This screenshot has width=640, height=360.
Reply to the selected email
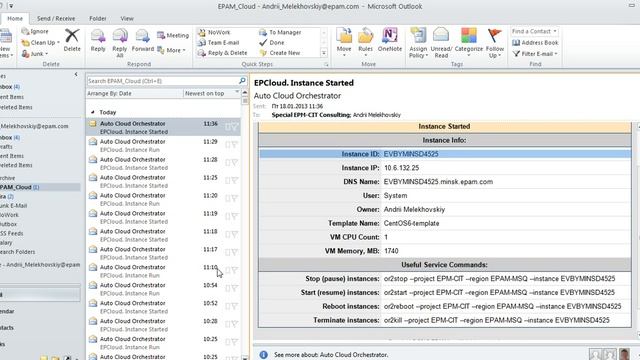coord(98,40)
